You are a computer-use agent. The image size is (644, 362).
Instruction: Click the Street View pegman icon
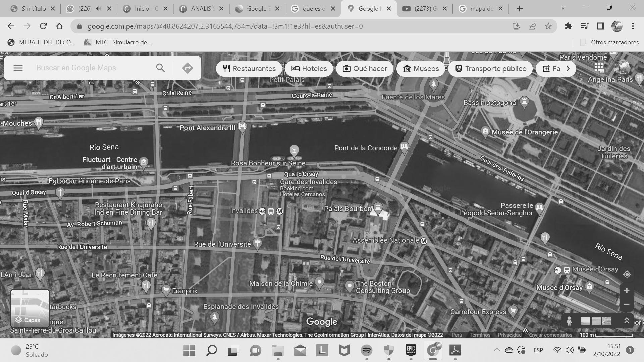(x=569, y=321)
